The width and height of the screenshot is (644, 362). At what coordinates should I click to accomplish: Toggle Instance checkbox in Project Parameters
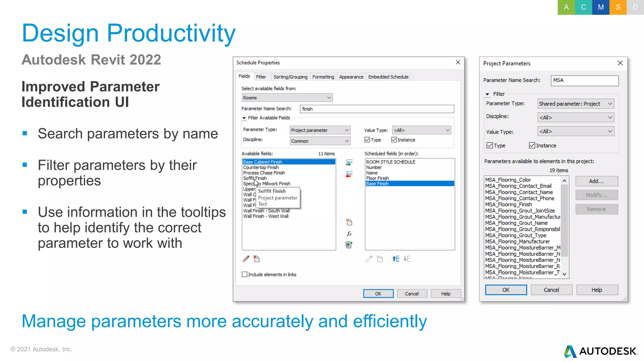[x=532, y=145]
